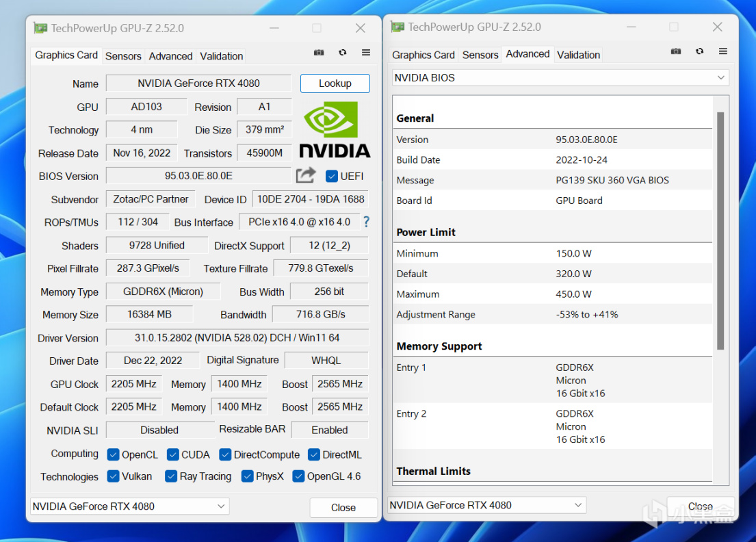756x542 pixels.
Task: Click the Bus Interface question mark icon
Action: click(x=367, y=222)
